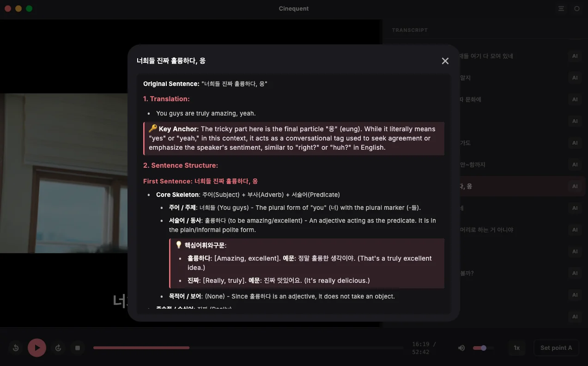Select transcript line ending '볼까?'
The height and width of the screenshot is (366, 588).
pyautogui.click(x=467, y=273)
